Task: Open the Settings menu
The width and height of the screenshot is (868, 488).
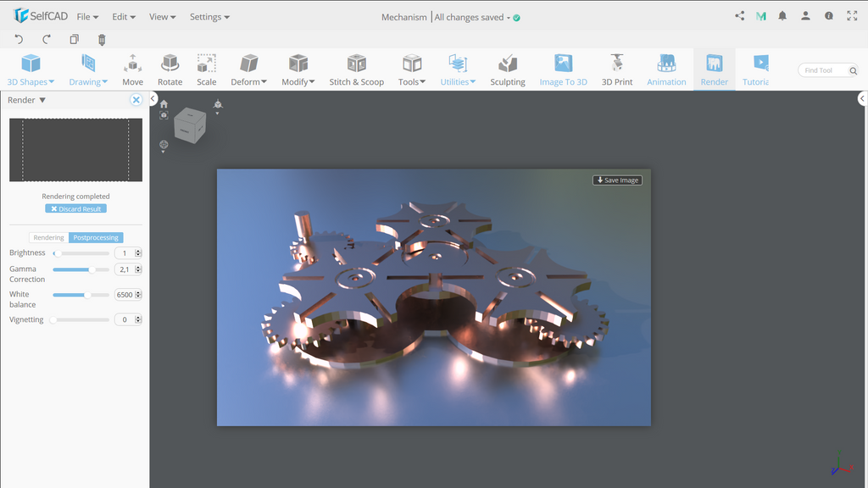Action: point(208,16)
